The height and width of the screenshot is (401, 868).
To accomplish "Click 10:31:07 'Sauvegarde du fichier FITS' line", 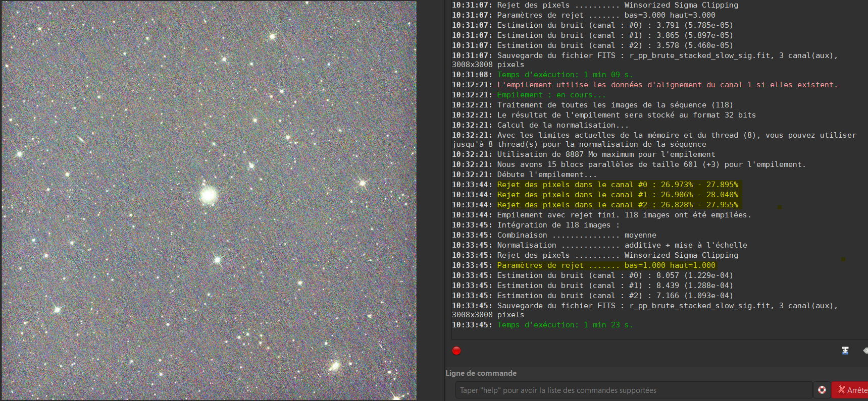I will 645,60.
